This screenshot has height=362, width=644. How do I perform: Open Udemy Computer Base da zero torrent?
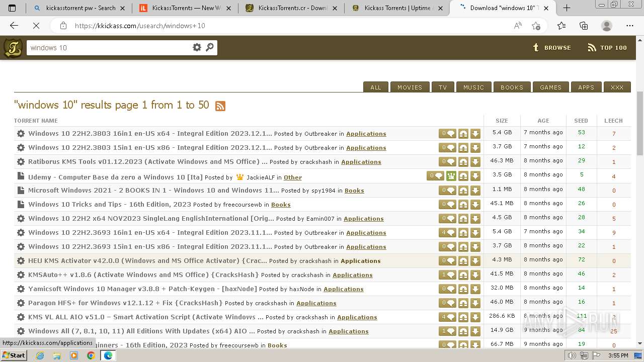[x=115, y=177]
